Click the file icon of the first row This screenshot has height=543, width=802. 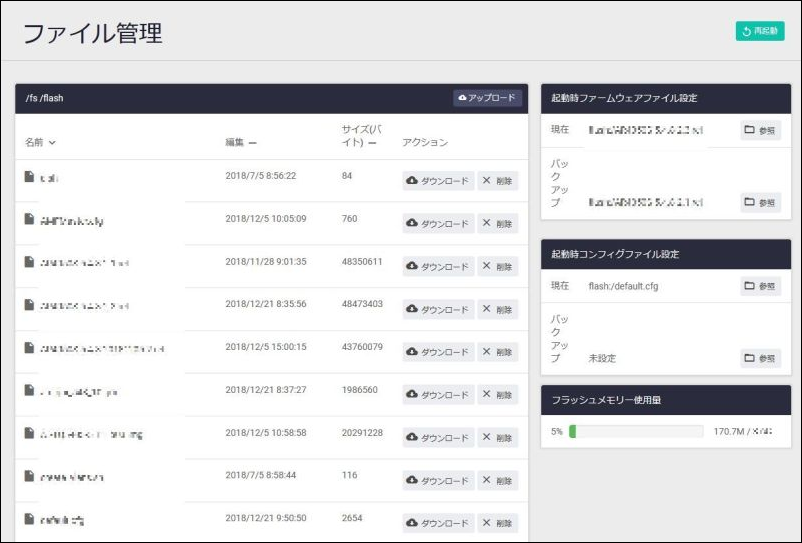coord(29,177)
